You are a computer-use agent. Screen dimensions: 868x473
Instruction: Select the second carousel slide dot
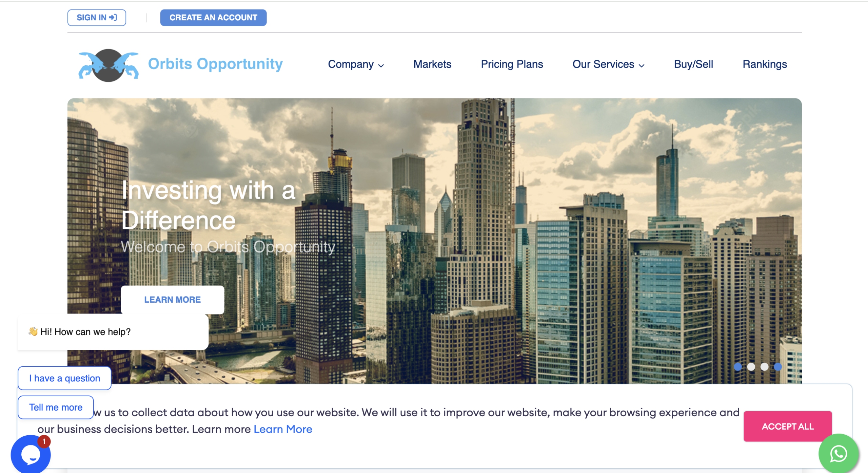[x=751, y=367]
